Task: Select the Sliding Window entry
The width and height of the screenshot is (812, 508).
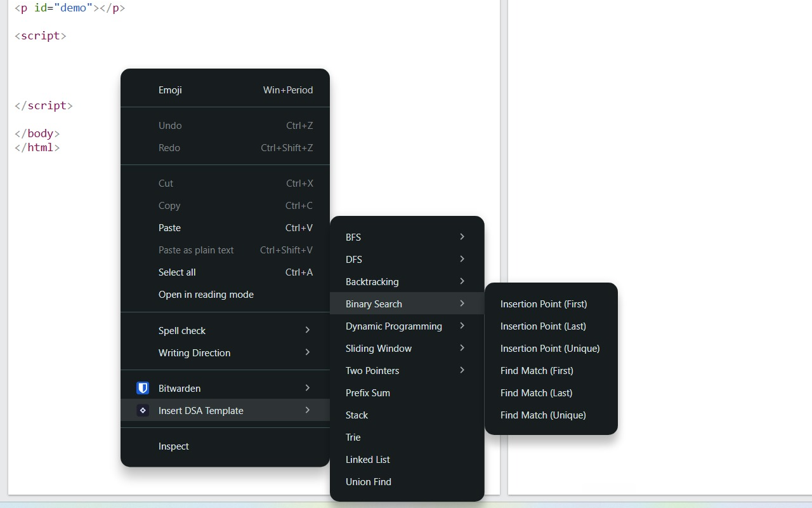Action: point(407,349)
